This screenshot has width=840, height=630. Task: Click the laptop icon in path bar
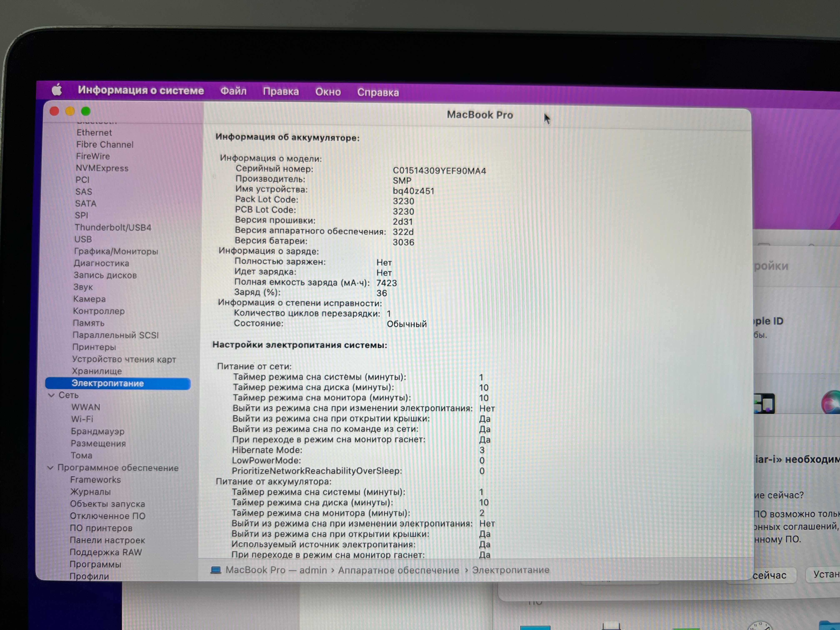pos(216,570)
